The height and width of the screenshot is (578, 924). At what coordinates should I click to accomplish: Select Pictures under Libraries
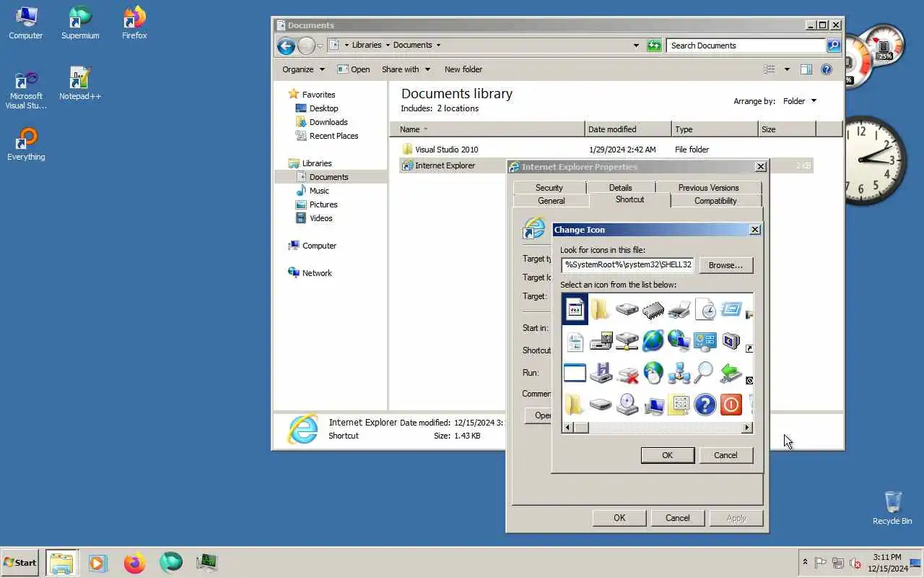coord(323,204)
